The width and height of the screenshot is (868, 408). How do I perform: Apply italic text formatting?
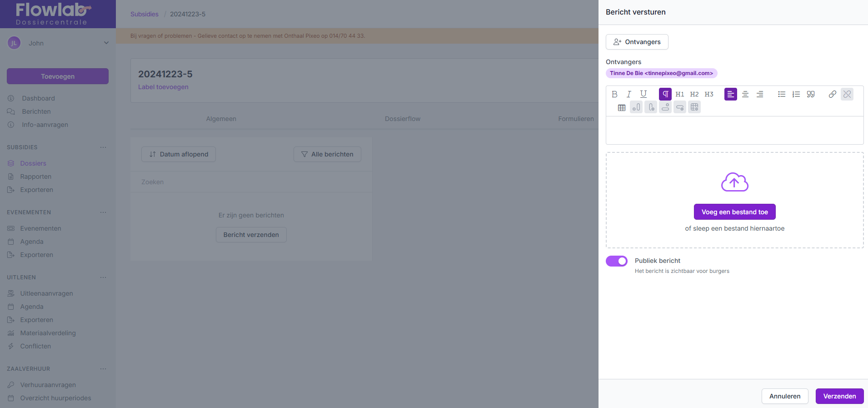(x=629, y=94)
